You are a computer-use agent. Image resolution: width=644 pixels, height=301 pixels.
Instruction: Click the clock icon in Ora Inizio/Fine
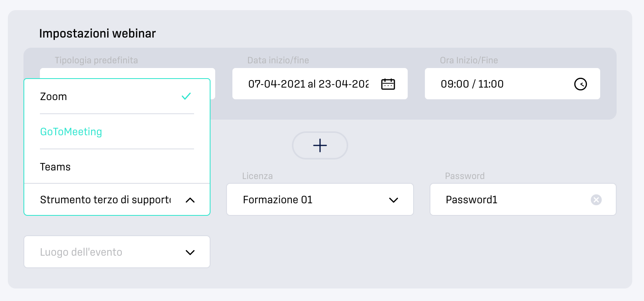581,84
